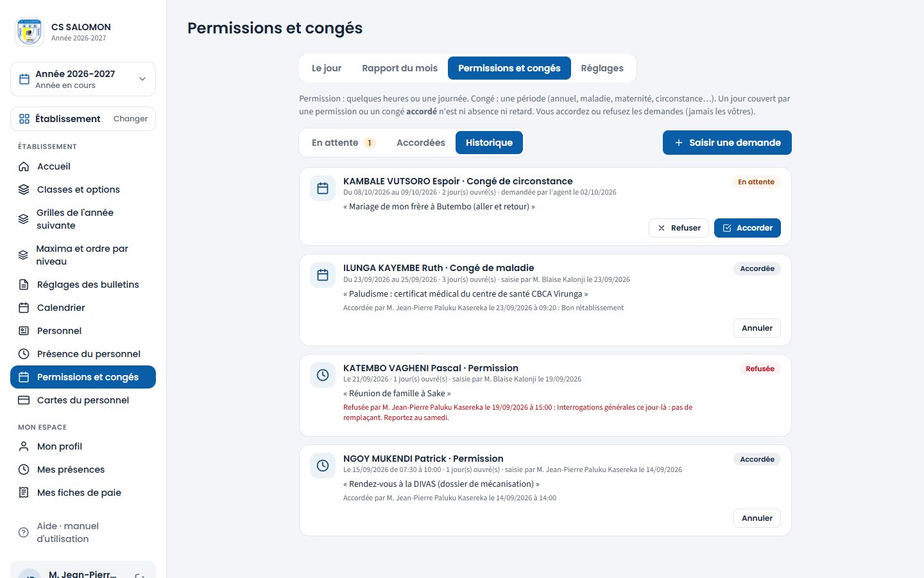Open Maxima et ordre par niveau
Screen dimensions: 924x578
point(83,255)
